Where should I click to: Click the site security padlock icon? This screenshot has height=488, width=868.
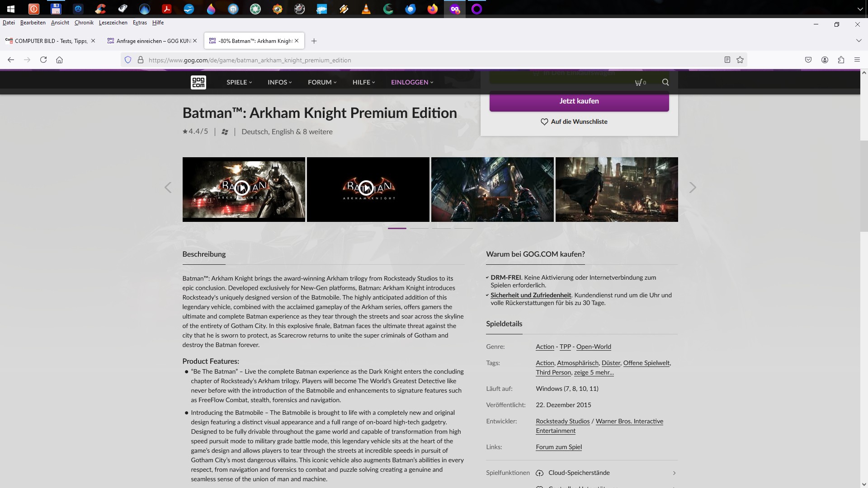tap(140, 60)
